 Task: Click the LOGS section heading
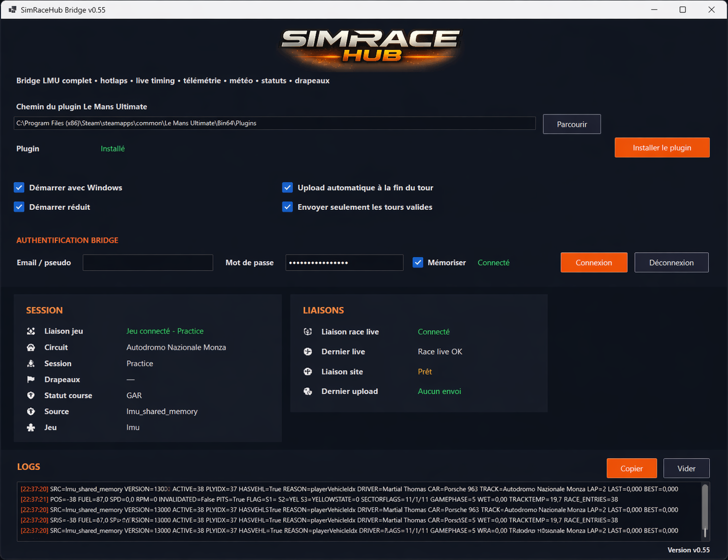coord(29,467)
